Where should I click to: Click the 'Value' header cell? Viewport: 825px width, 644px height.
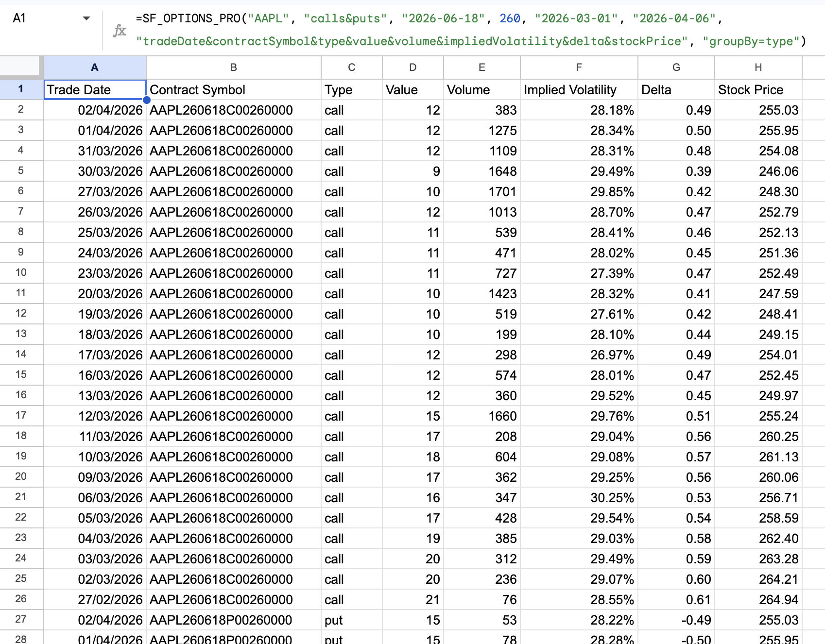[x=413, y=90]
